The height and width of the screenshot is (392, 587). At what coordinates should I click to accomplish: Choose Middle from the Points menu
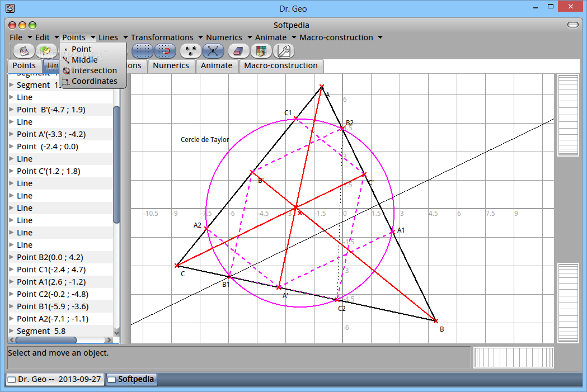tap(84, 60)
